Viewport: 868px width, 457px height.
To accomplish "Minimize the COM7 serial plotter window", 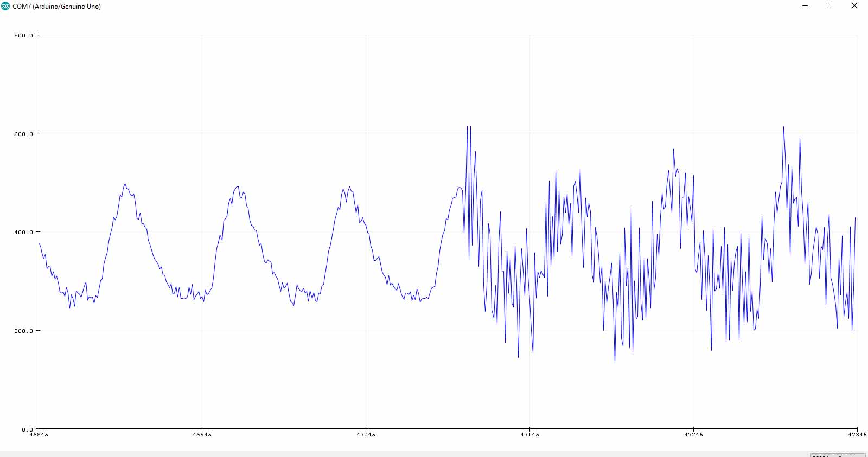I will 805,6.
